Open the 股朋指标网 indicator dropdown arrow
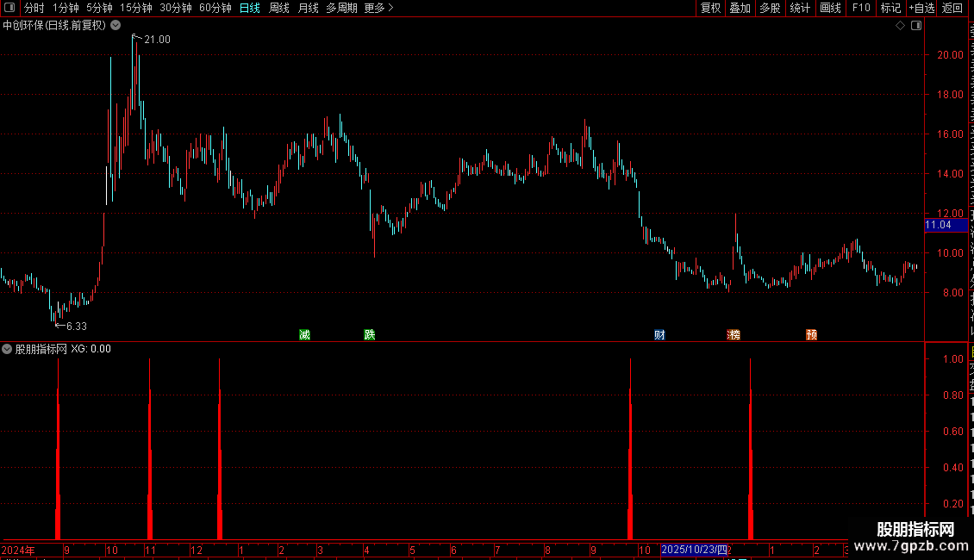 pos(7,349)
